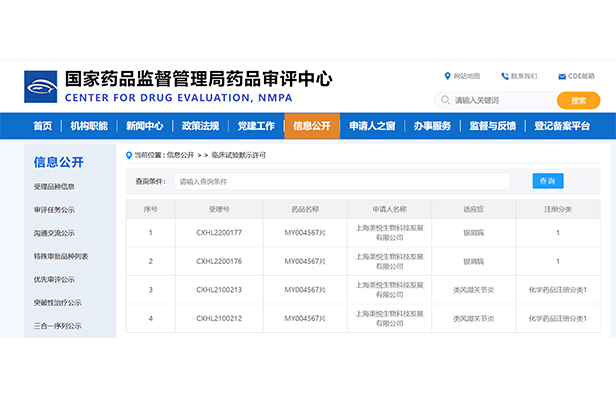Select the highlighted 信息公开 menu

[312, 126]
